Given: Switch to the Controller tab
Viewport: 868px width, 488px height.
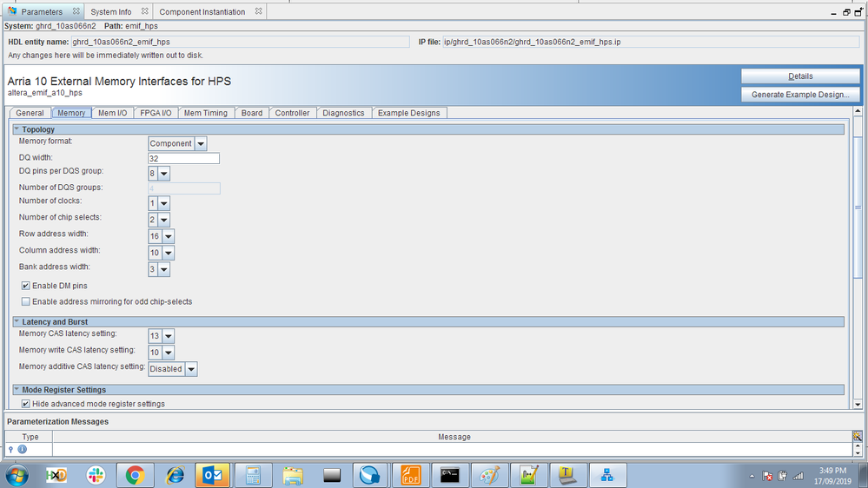Looking at the screenshot, I should 292,113.
